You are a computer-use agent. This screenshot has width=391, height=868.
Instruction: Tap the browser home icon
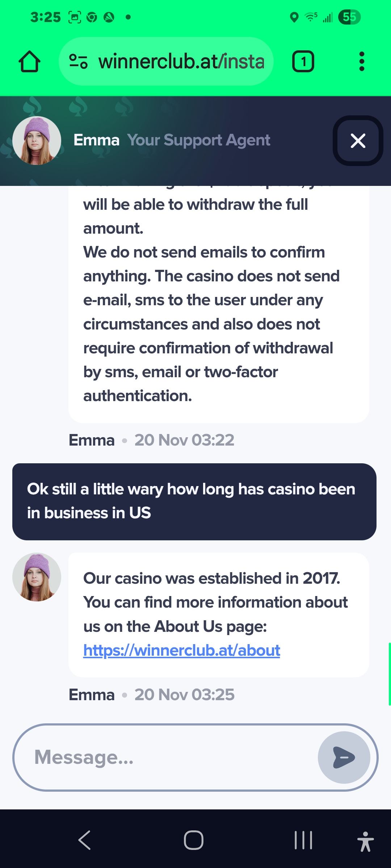click(x=29, y=62)
